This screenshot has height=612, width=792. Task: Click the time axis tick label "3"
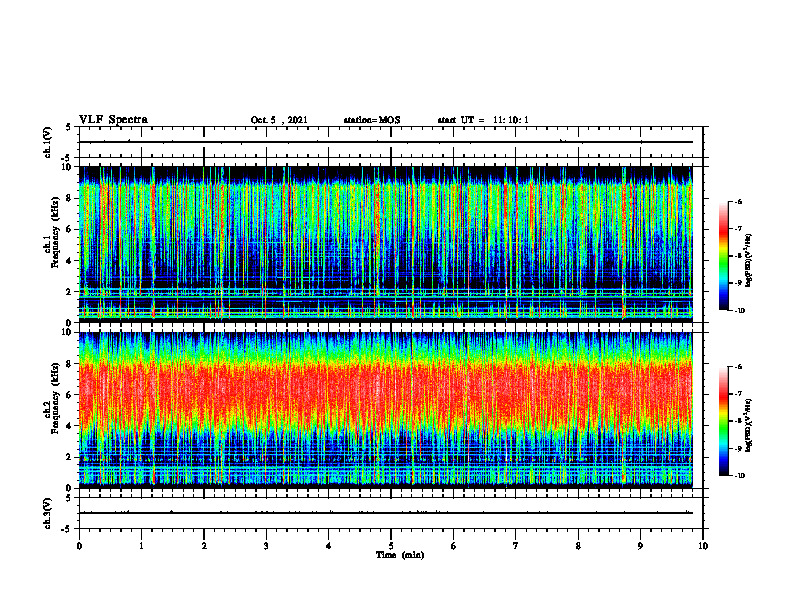[266, 546]
